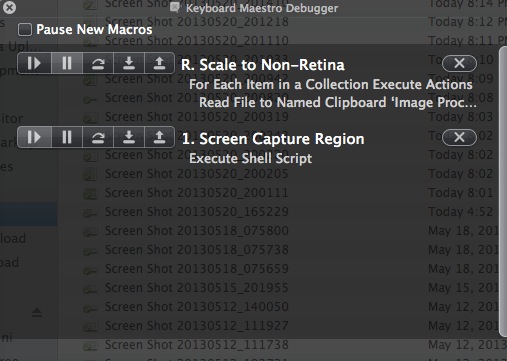The image size is (507, 361).
Task: Select Read File to Named Clipboard action
Action: pyautogui.click(x=338, y=102)
